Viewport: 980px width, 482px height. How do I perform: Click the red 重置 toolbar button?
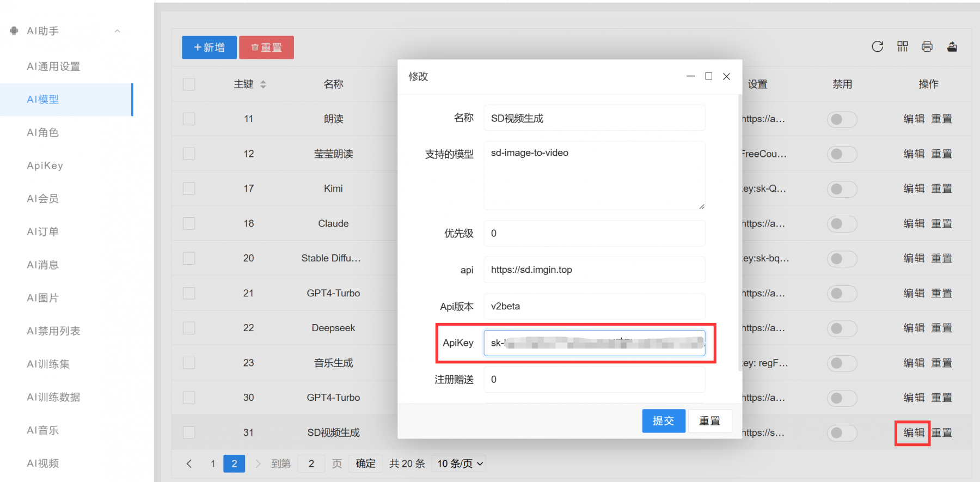[x=266, y=47]
